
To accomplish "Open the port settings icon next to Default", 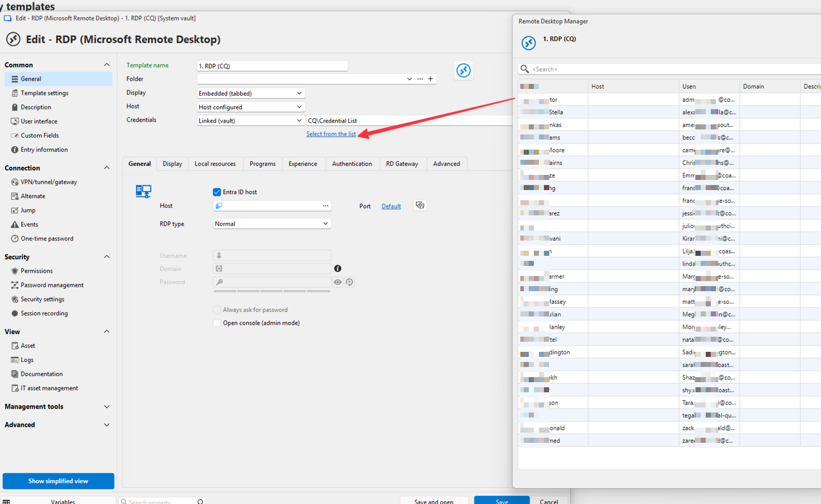I will [420, 205].
